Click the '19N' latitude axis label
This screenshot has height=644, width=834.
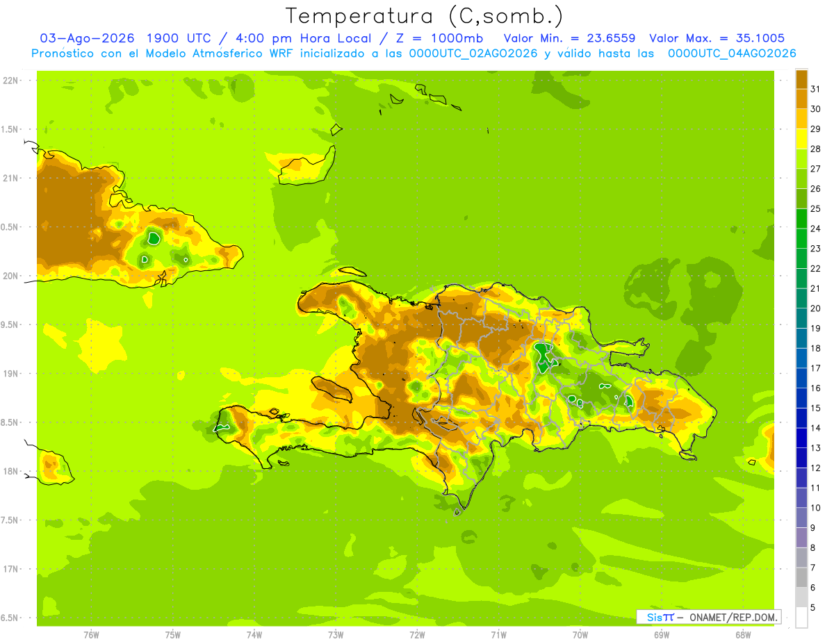(x=10, y=374)
